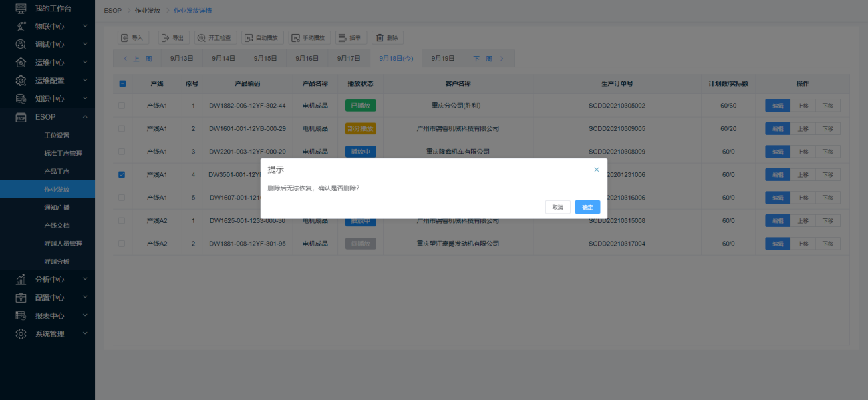
Task: Start 自动播放 from the toolbar
Action: point(263,38)
